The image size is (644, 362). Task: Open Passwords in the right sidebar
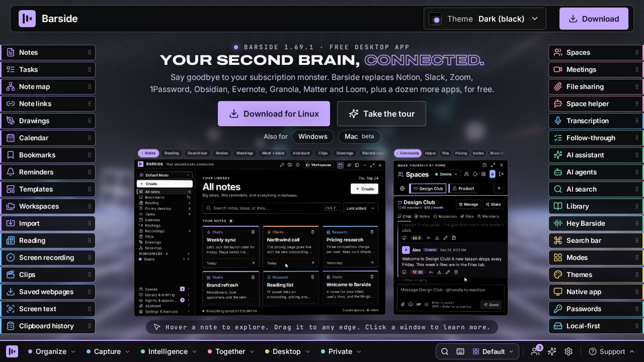596,309
